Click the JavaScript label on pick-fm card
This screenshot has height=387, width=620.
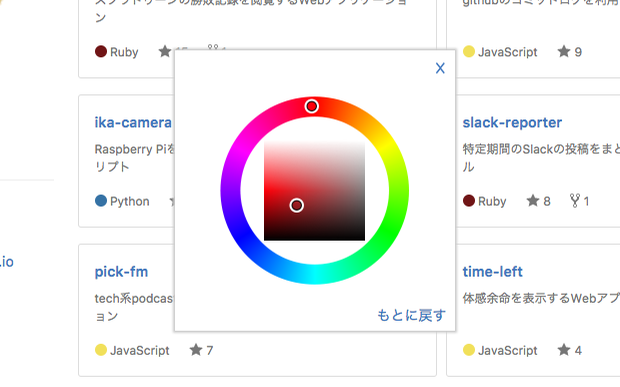(140, 351)
